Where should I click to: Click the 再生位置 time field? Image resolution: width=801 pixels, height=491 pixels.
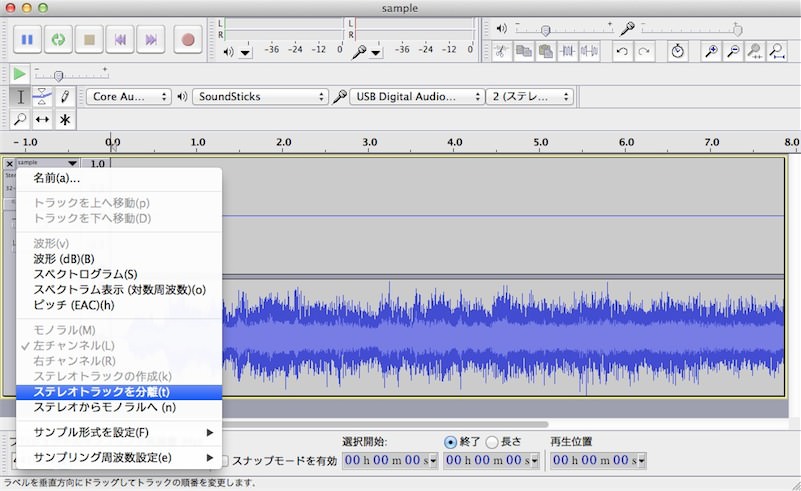tap(598, 460)
